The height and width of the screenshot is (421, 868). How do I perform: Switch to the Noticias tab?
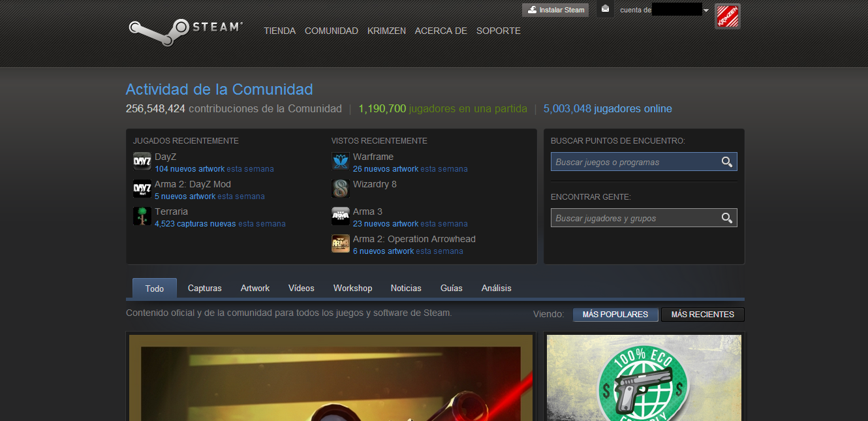(406, 288)
